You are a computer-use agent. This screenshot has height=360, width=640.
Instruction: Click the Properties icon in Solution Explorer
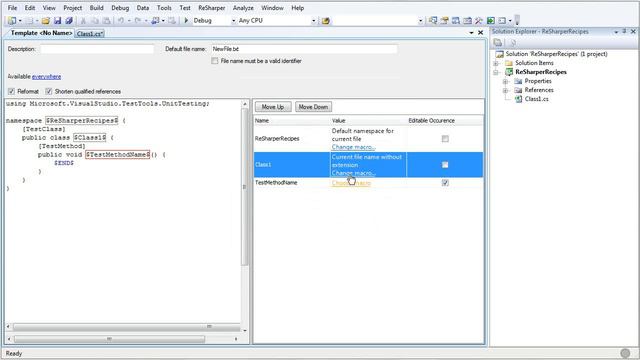coord(498,42)
